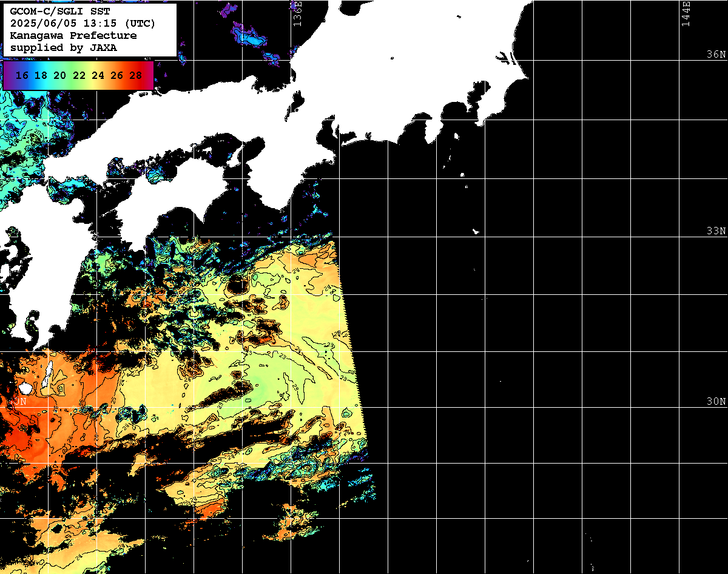Click the '22' temperature label in the legend
Viewport: 728px width, 574px height.
pyautogui.click(x=79, y=75)
